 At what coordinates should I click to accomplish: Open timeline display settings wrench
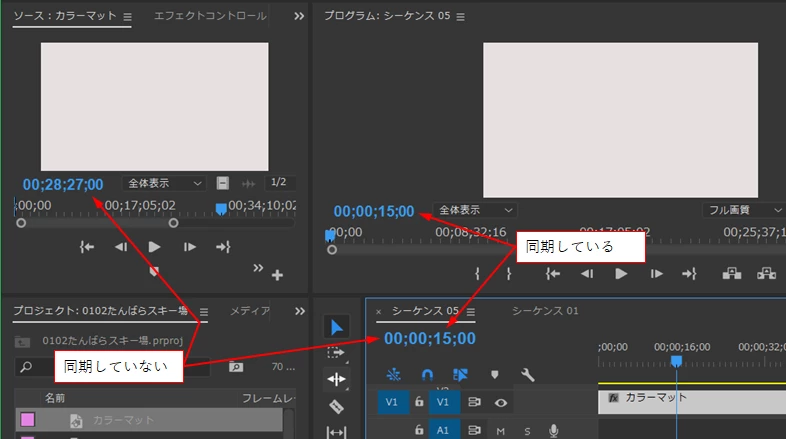[x=527, y=375]
